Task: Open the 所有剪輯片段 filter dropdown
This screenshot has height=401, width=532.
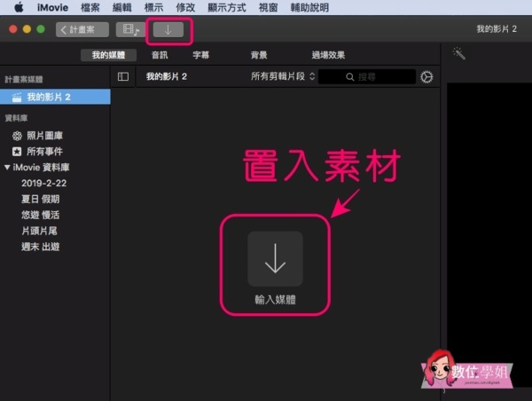Action: pos(283,77)
